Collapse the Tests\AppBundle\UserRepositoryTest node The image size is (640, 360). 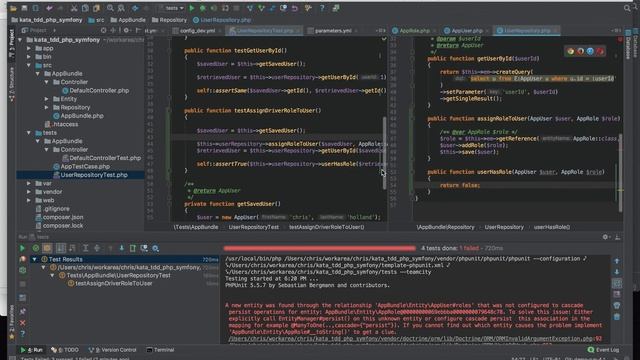coord(53,276)
